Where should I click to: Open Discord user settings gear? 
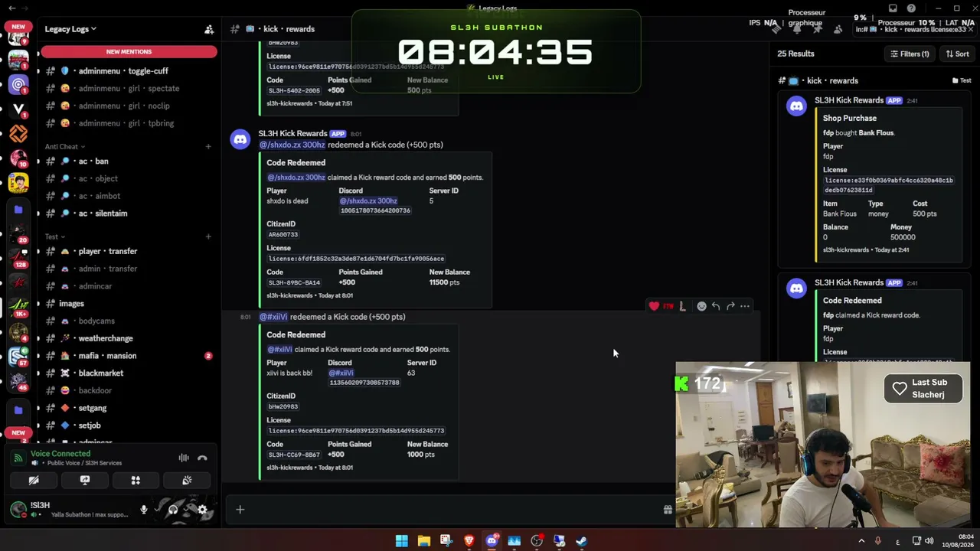tap(202, 509)
